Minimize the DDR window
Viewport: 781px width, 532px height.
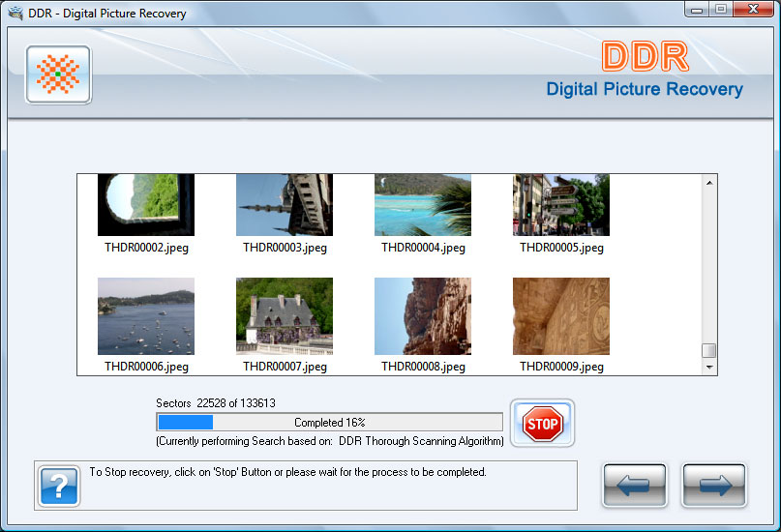tap(697, 10)
